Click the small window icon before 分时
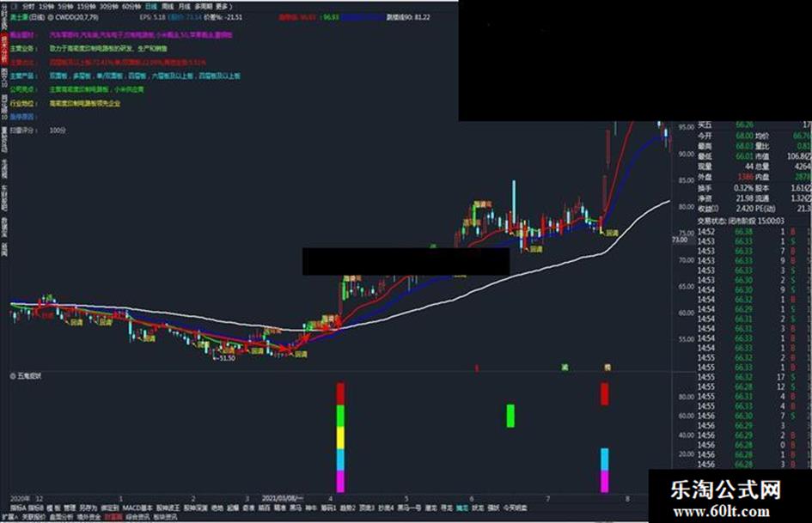This screenshot has width=812, height=523. [x=14, y=7]
